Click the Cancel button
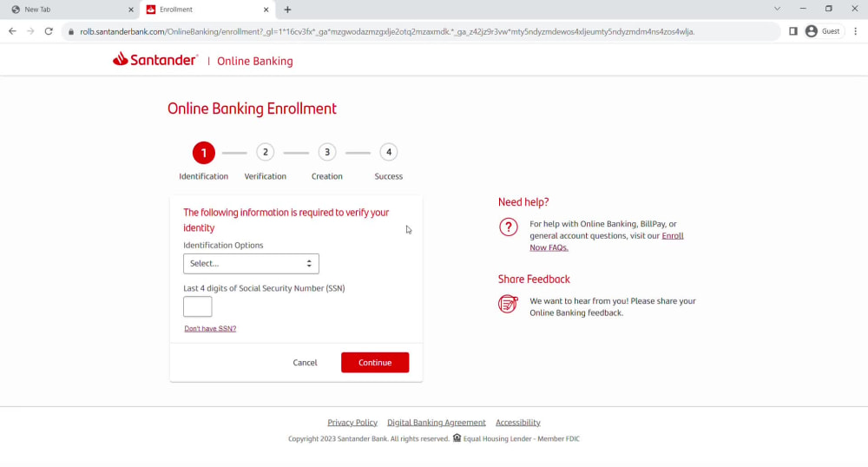Viewport: 868px width, 467px height. click(x=305, y=363)
